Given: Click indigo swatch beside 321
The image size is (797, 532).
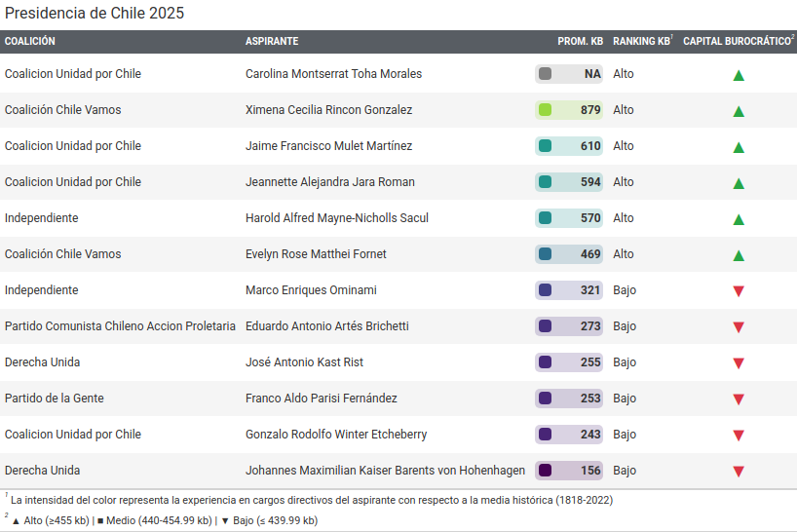Looking at the screenshot, I should point(545,290).
